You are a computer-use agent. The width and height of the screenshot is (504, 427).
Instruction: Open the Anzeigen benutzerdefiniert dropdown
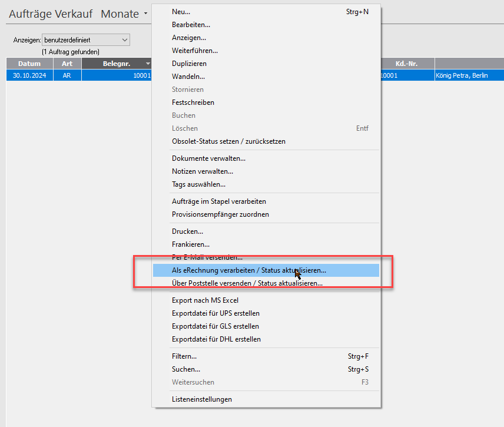pyautogui.click(x=86, y=40)
